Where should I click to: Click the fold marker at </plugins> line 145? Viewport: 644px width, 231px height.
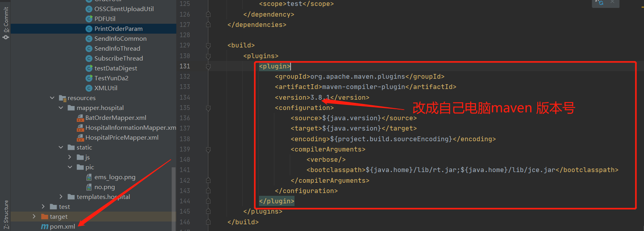pos(208,212)
